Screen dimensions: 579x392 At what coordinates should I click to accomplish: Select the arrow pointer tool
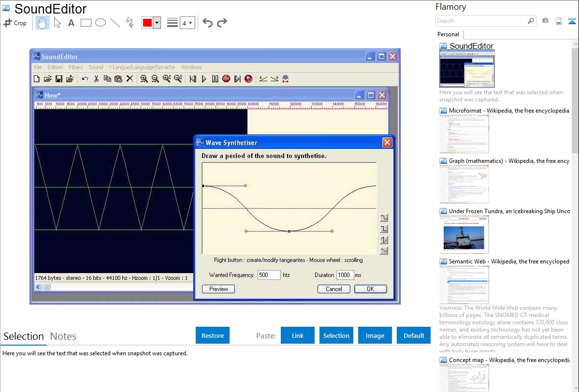(57, 23)
